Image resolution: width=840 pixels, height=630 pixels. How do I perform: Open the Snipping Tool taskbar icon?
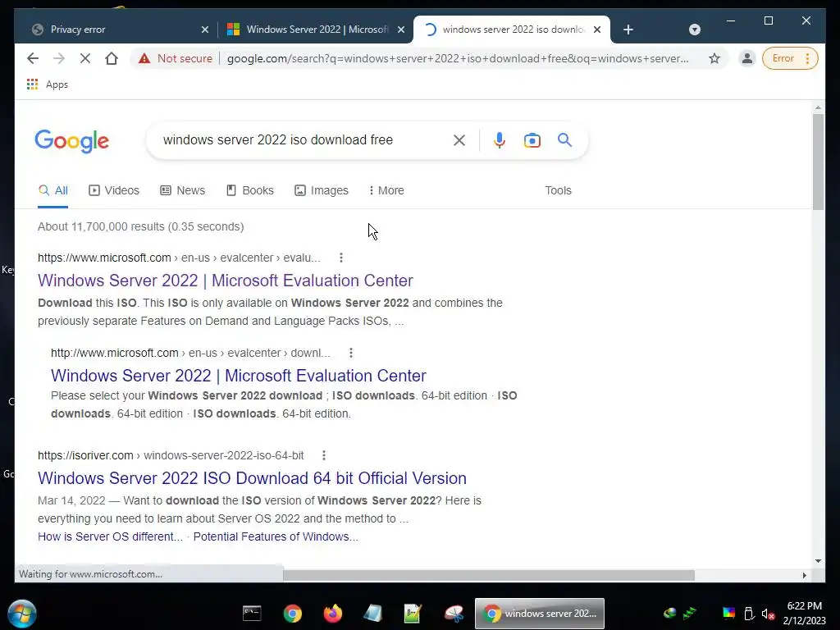tap(453, 614)
